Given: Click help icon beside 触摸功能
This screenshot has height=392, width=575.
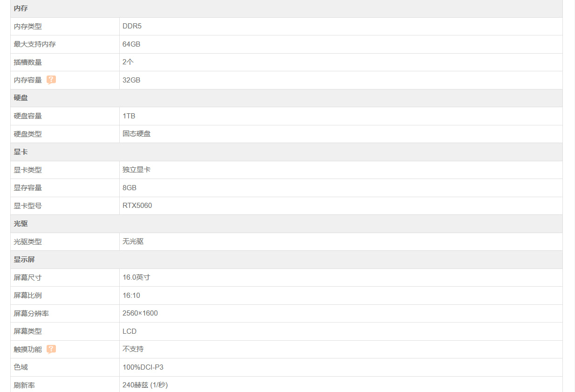Looking at the screenshot, I should (x=51, y=349).
